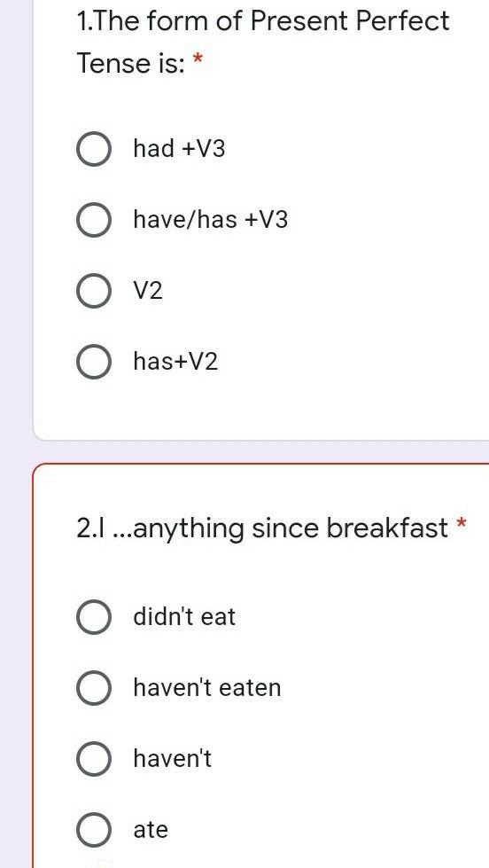This screenshot has height=868, width=489.
Task: Click the 'ate' answer label text
Action: (151, 830)
